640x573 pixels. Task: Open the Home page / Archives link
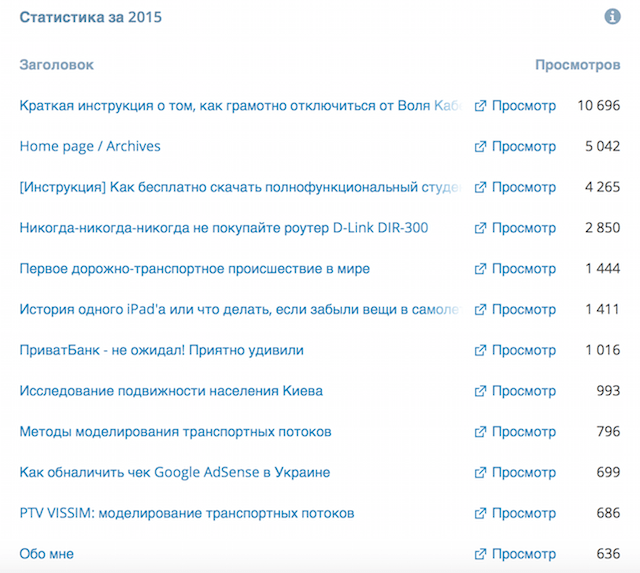click(x=90, y=146)
